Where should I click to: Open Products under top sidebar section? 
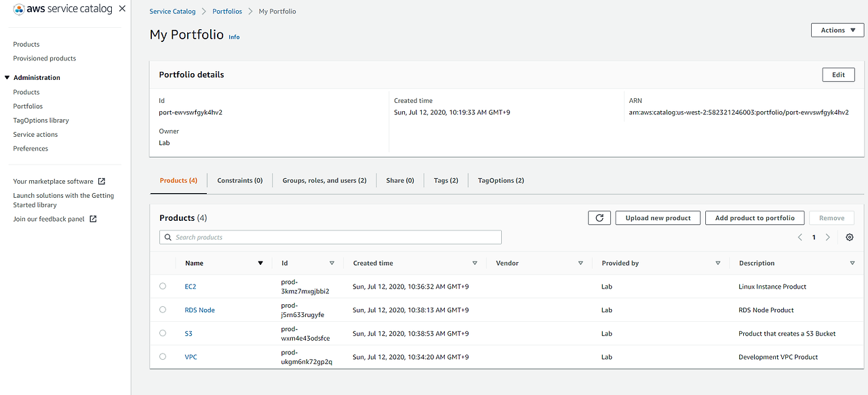click(x=26, y=44)
